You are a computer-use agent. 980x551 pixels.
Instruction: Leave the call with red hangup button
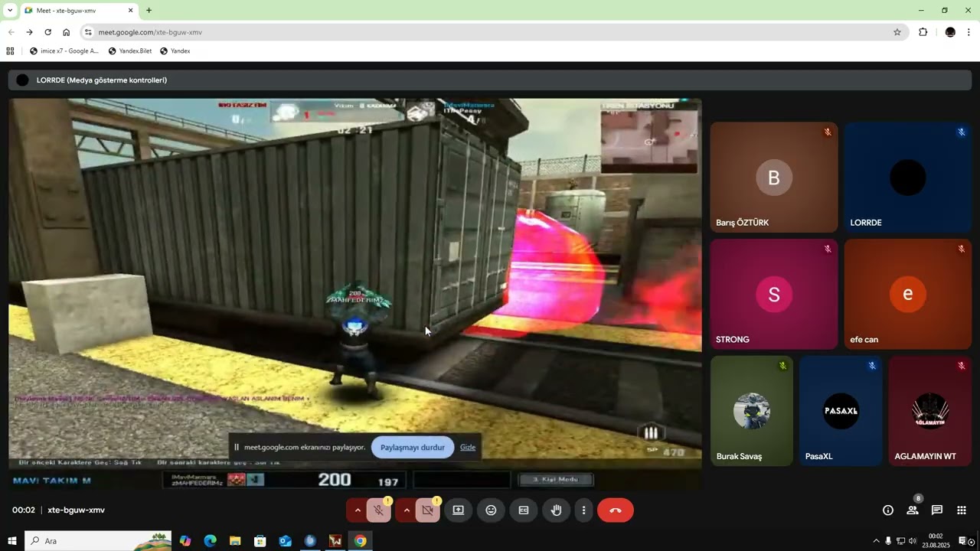(x=616, y=510)
